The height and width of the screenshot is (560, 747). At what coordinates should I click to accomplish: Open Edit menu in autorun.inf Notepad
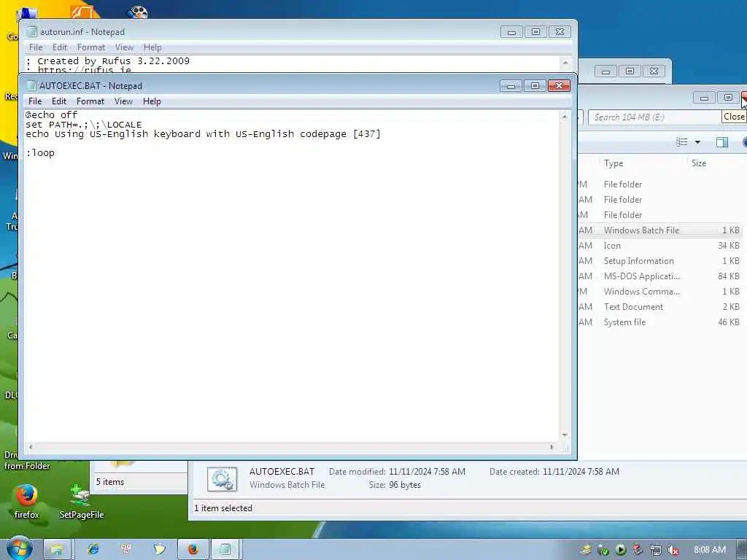60,47
